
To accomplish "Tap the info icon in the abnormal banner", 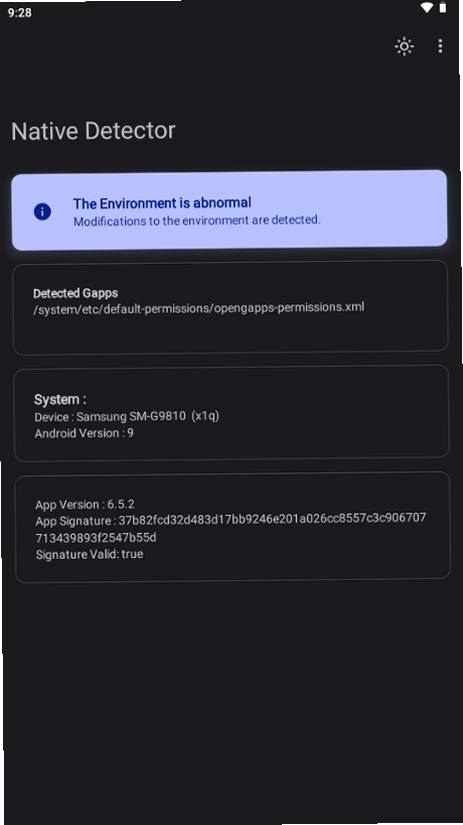I will 42,212.
